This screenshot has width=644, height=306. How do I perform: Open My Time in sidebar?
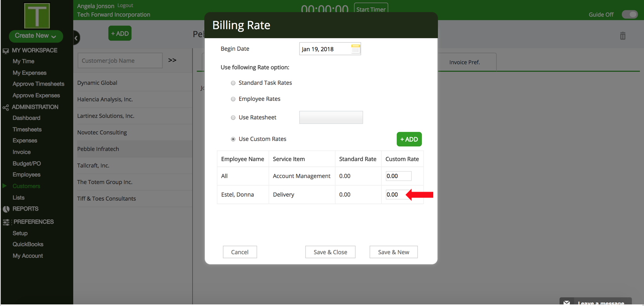pyautogui.click(x=23, y=62)
